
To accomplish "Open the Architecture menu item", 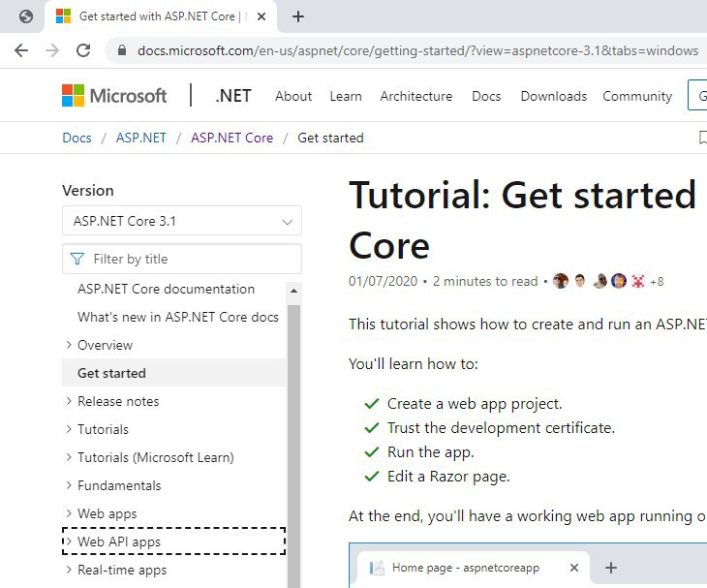I will coord(416,96).
